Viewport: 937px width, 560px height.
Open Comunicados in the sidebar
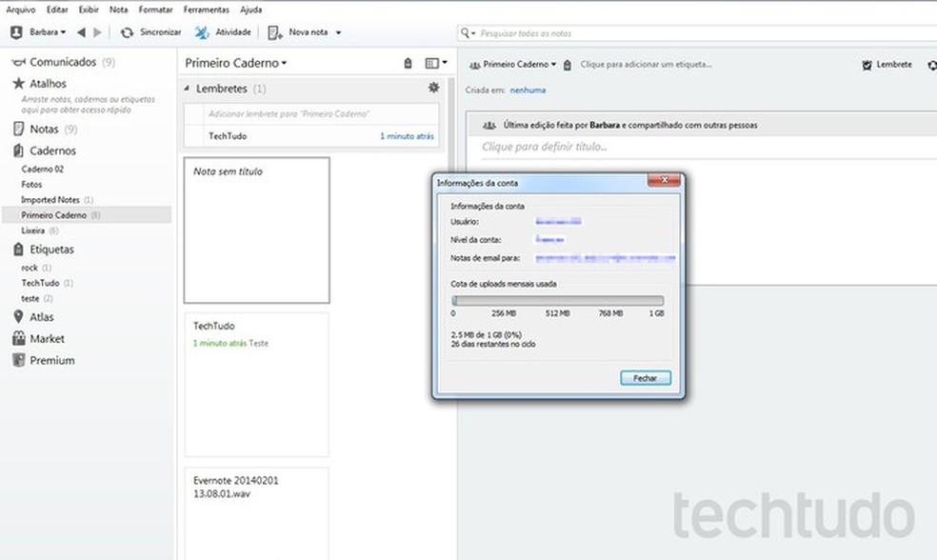click(x=63, y=62)
